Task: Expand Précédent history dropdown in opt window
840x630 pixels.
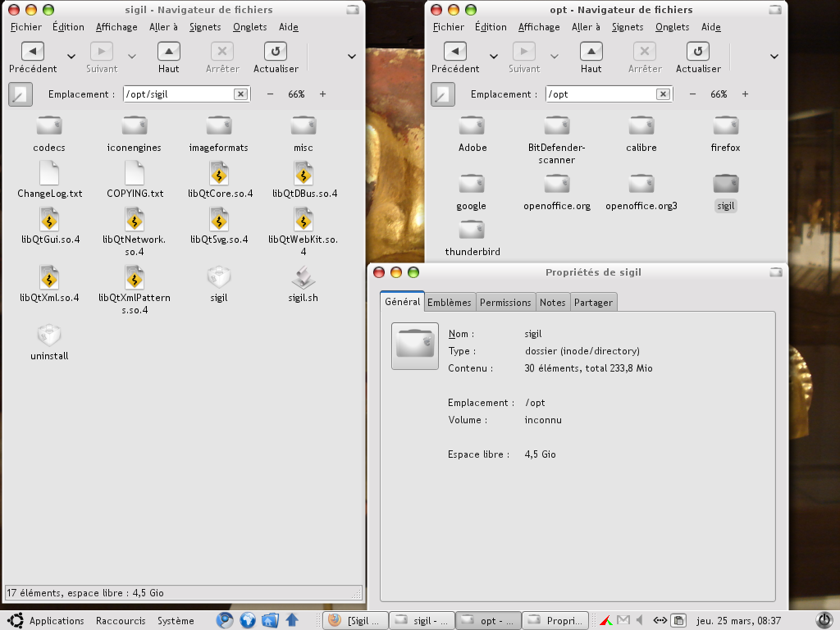Action: pyautogui.click(x=494, y=57)
